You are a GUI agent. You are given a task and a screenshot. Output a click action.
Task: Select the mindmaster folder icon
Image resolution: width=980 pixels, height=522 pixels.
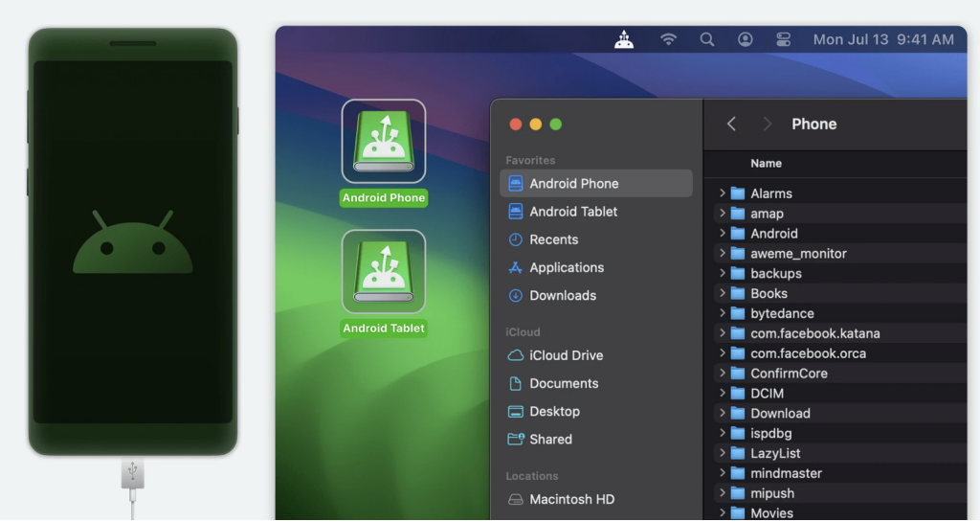(x=738, y=473)
